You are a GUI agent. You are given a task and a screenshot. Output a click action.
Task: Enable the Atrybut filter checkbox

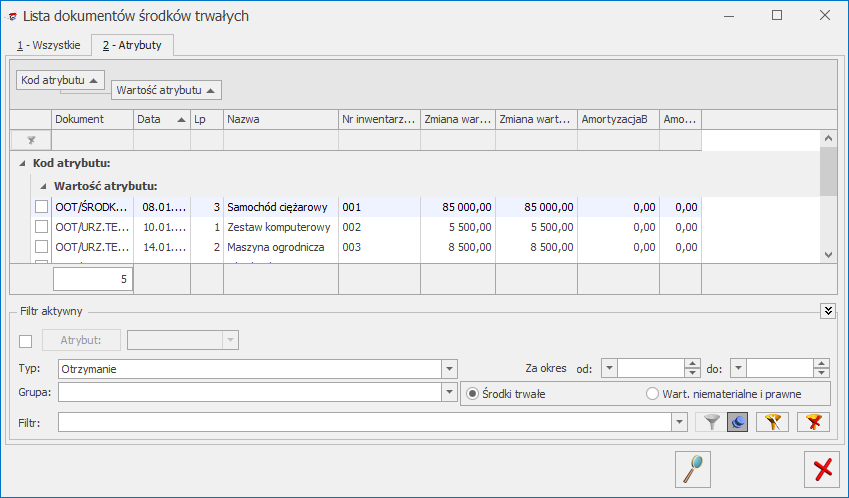pyautogui.click(x=26, y=341)
